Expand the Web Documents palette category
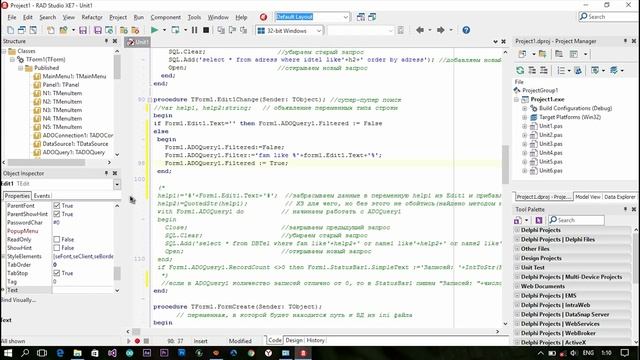The height and width of the screenshot is (360, 640). [517, 286]
